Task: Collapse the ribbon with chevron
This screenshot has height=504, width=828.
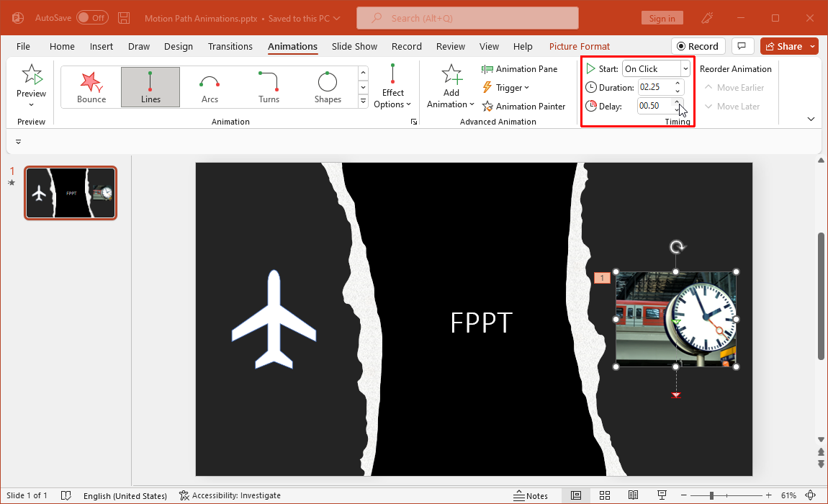Action: [811, 120]
